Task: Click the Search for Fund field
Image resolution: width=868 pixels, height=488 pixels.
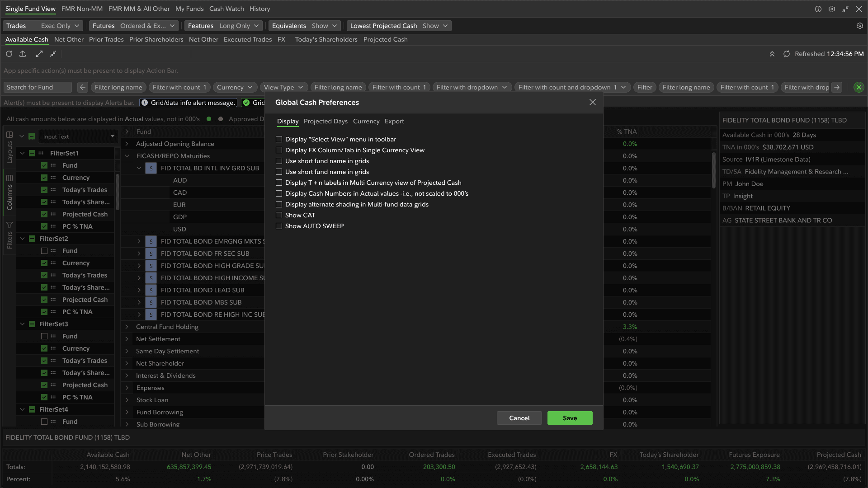Action: coord(37,87)
